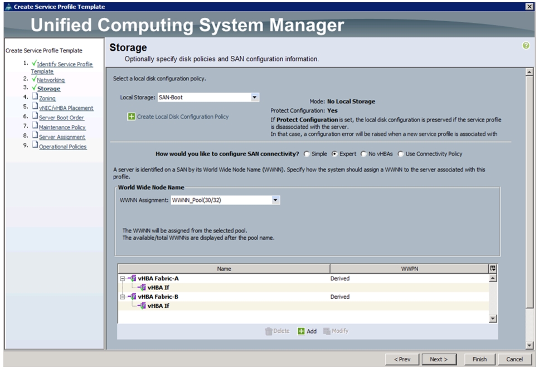Open the Storage wizard step
Image resolution: width=539 pixels, height=392 pixels.
[49, 89]
